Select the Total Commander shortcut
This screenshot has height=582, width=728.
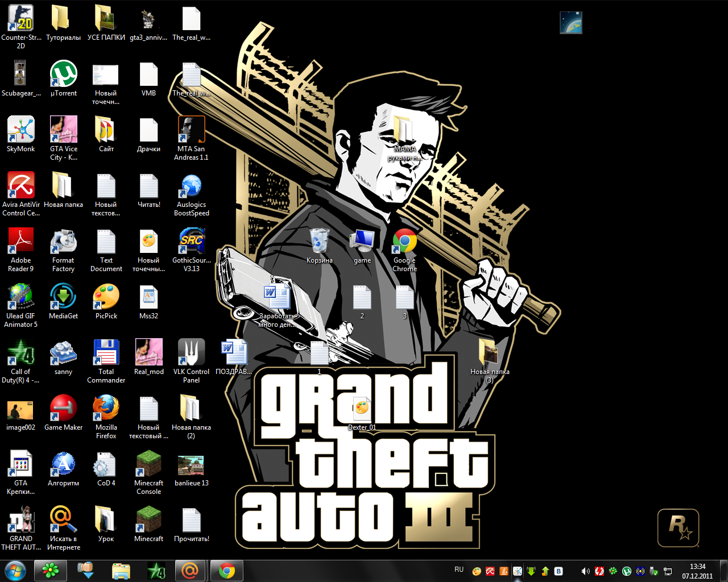(x=106, y=353)
